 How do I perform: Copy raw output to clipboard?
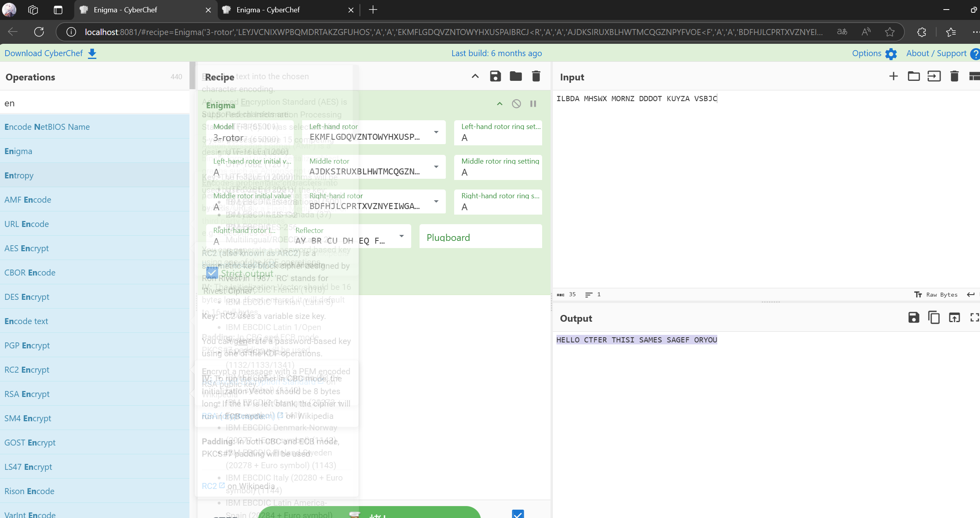click(934, 317)
